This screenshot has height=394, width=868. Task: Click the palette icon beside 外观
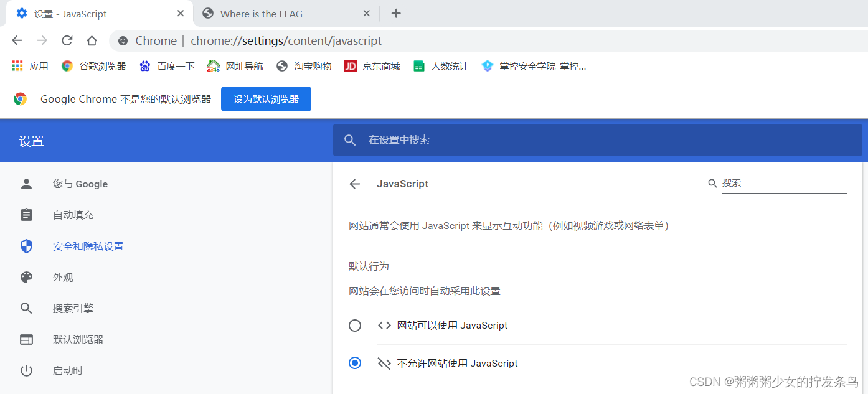click(26, 277)
